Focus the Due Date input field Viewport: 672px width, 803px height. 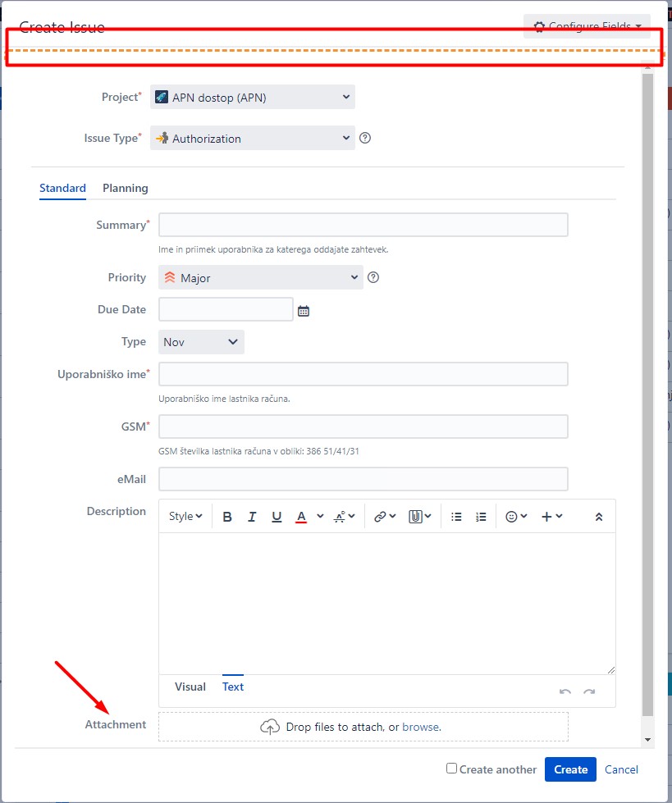[x=226, y=309]
